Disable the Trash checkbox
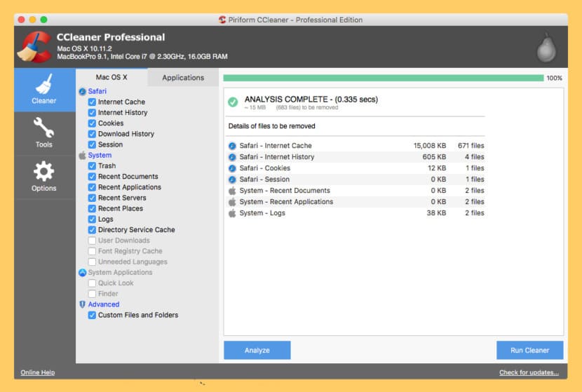 coord(92,166)
